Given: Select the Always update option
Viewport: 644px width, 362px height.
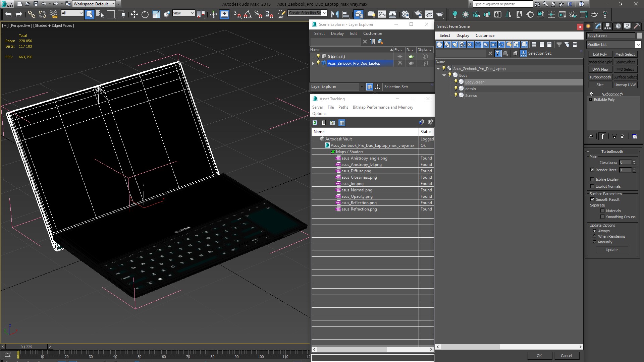Looking at the screenshot, I should tap(594, 231).
